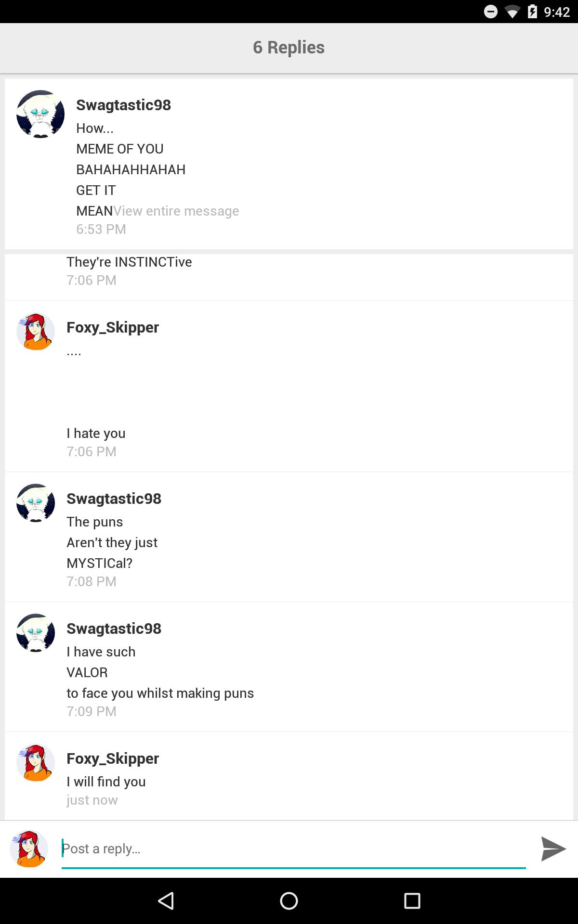Tap the Android recent apps square button
578x924 pixels.
412,901
